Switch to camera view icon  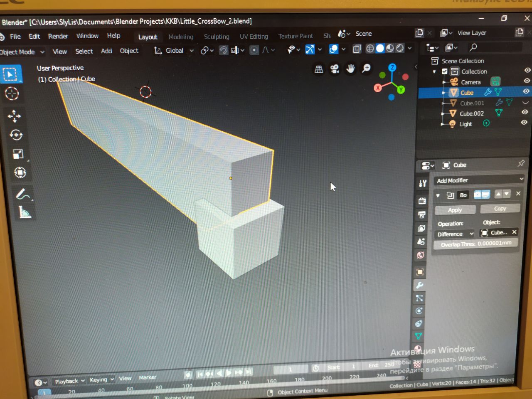point(335,69)
